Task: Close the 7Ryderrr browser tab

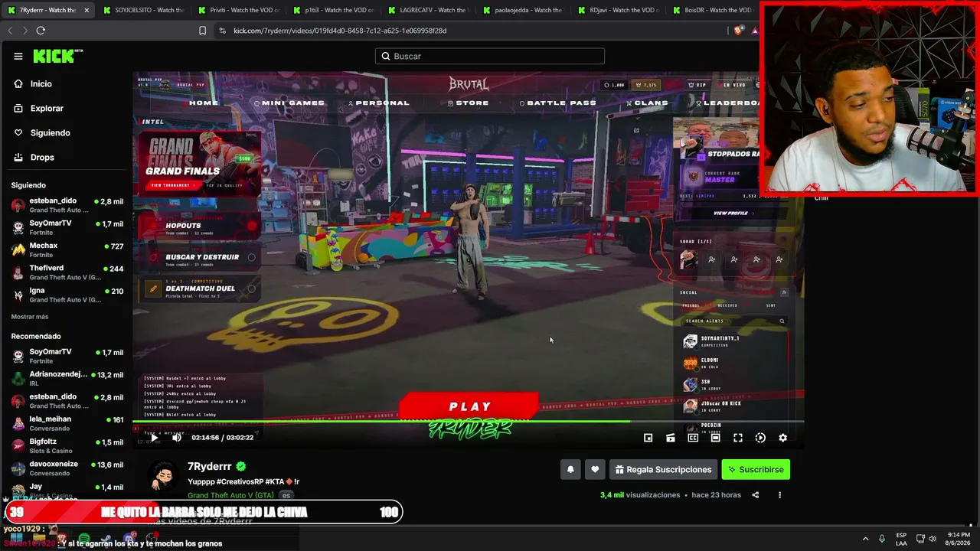Action: click(x=87, y=10)
